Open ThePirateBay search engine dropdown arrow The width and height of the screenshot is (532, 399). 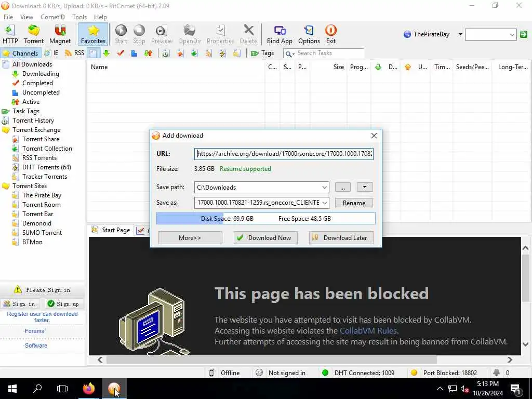coord(460,34)
